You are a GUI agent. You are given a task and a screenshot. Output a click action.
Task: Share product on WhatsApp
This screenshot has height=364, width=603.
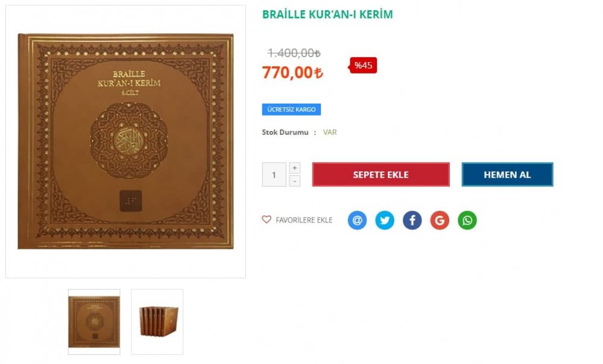[467, 220]
